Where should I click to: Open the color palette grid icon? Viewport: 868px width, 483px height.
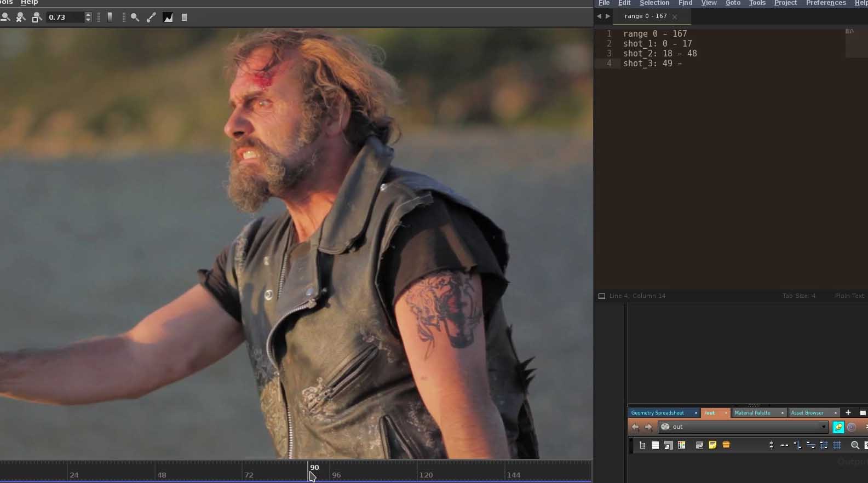coord(682,445)
